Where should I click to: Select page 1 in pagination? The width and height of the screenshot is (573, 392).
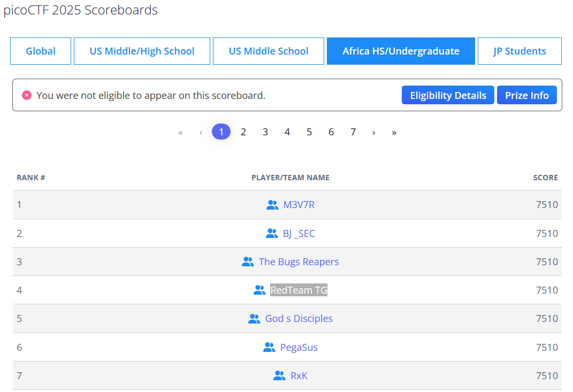[x=221, y=132]
